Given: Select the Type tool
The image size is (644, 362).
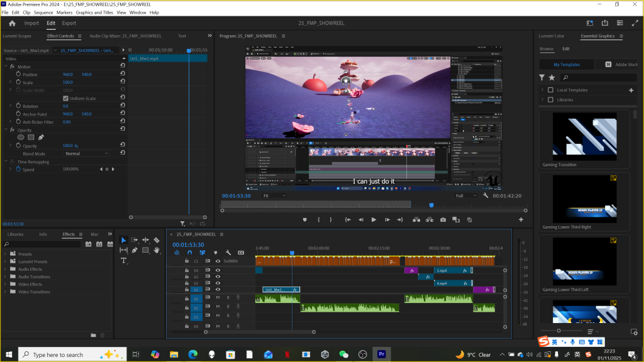Looking at the screenshot, I should click(123, 260).
